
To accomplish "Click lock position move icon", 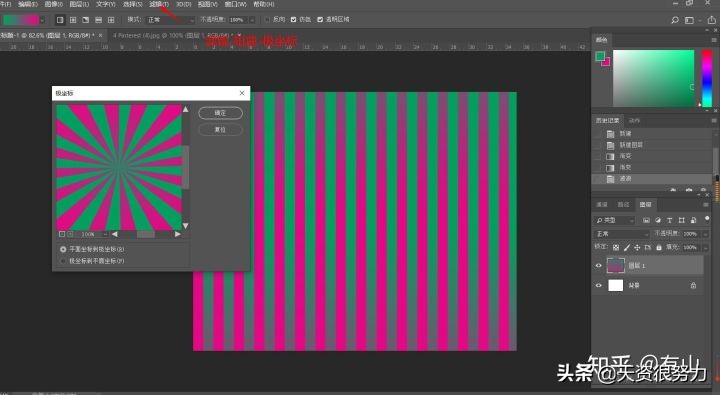I will coord(637,247).
